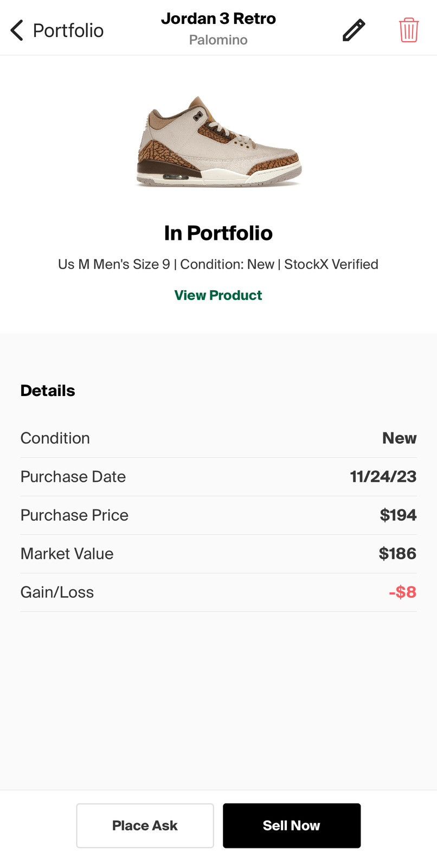Go back via Portfolio label
The height and width of the screenshot is (868, 437).
pos(68,30)
